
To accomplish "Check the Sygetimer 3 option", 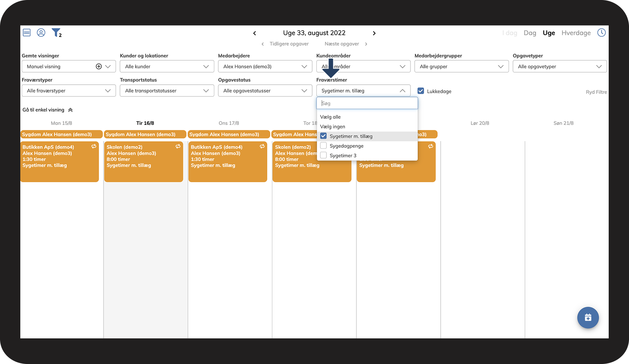I will point(323,155).
